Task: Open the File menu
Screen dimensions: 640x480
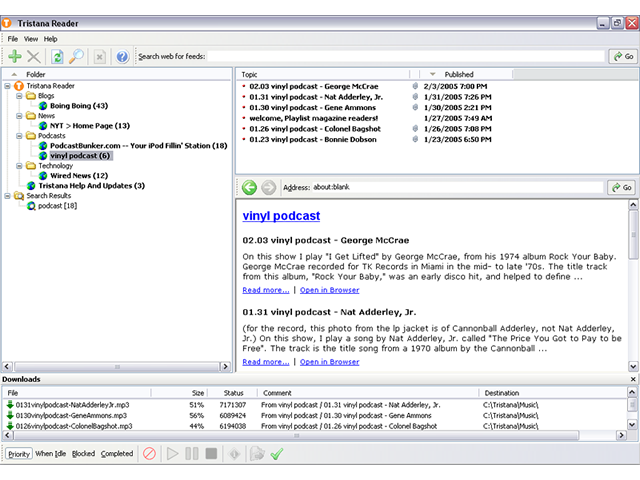Action: (13, 39)
